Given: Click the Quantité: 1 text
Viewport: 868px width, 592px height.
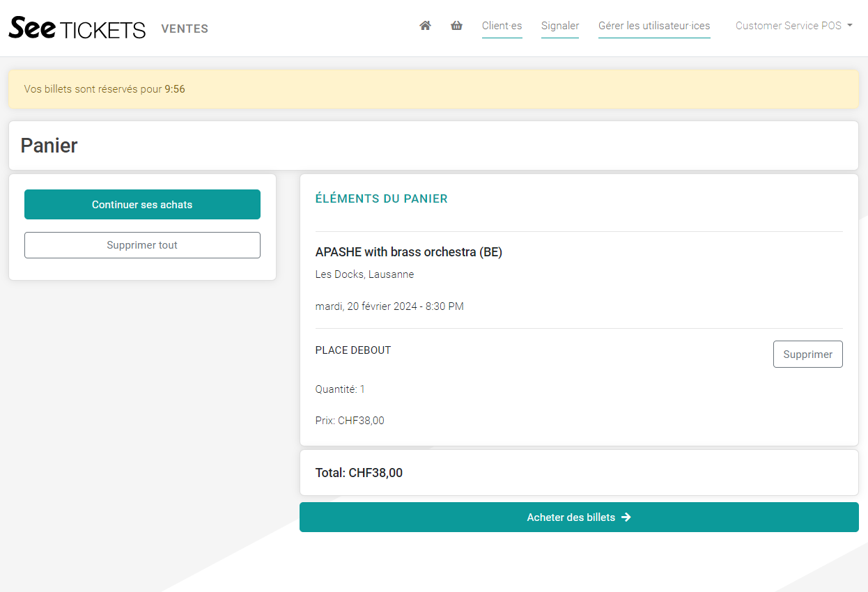Looking at the screenshot, I should pos(340,389).
